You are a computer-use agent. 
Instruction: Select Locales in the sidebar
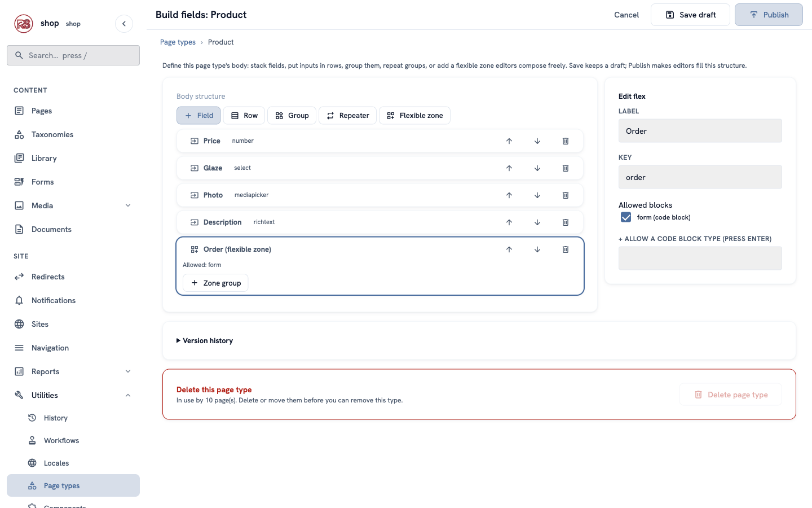point(73,463)
